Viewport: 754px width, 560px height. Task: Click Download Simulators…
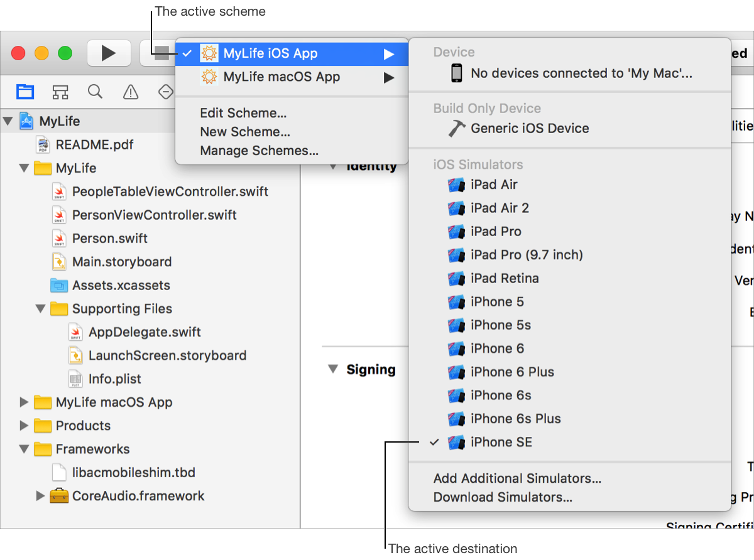tap(503, 497)
